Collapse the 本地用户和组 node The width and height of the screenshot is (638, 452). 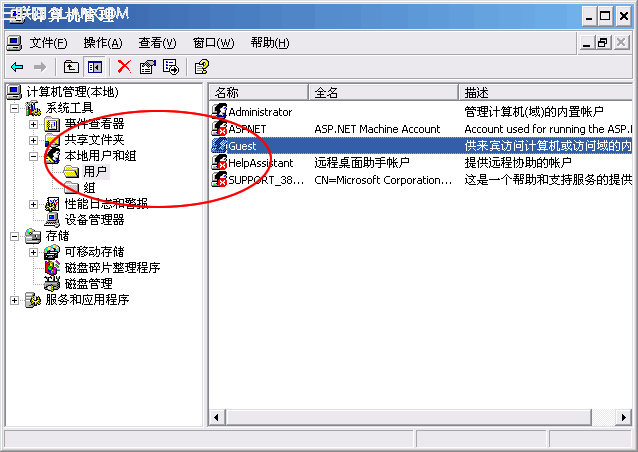click(x=33, y=156)
